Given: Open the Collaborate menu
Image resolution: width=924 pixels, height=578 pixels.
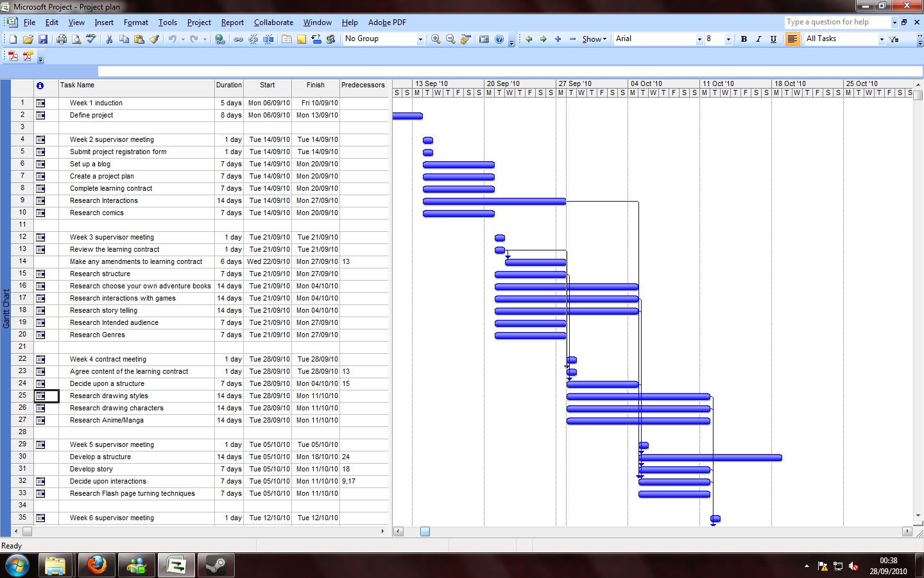Looking at the screenshot, I should click(273, 22).
